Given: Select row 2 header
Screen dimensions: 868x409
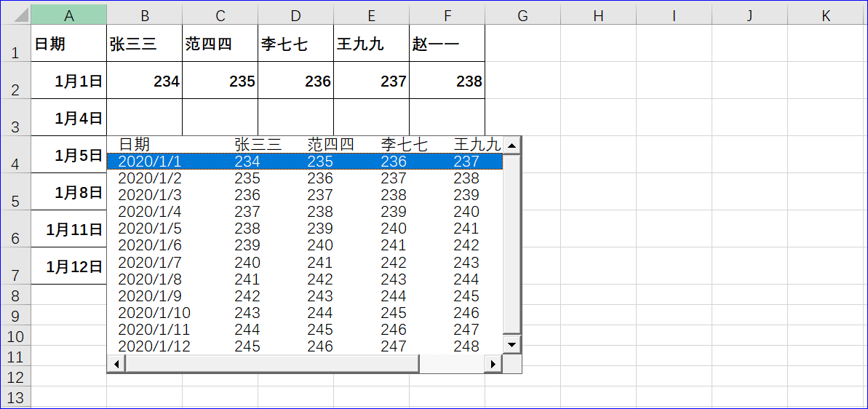Looking at the screenshot, I should (15, 80).
